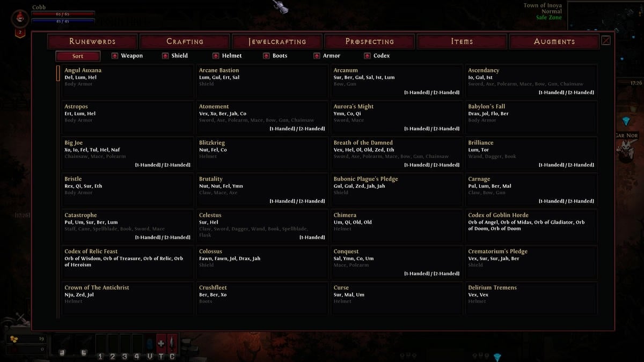Go to the Augments tab

point(554,41)
